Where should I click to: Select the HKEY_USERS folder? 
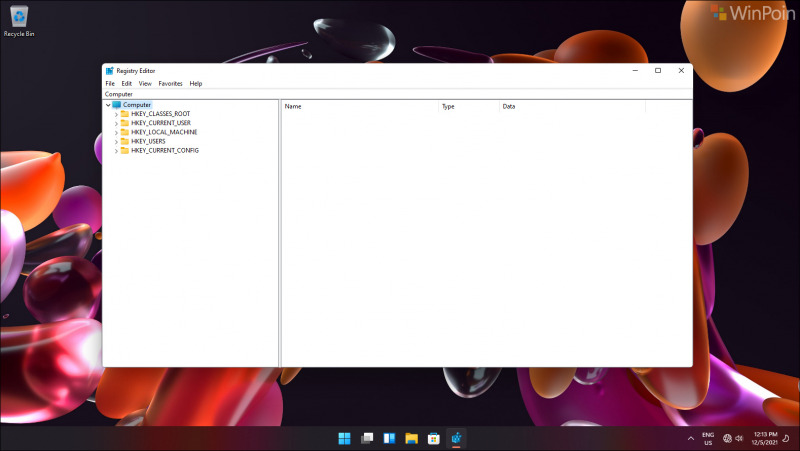147,141
